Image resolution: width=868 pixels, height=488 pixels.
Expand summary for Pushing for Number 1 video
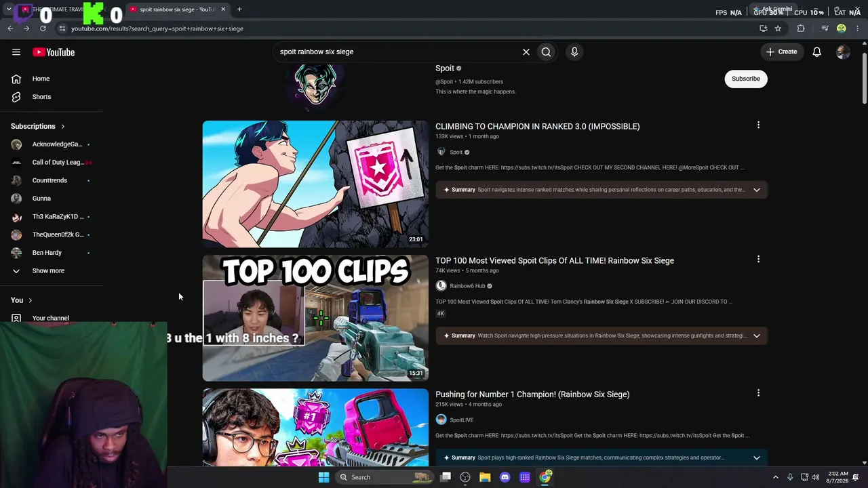tap(757, 457)
